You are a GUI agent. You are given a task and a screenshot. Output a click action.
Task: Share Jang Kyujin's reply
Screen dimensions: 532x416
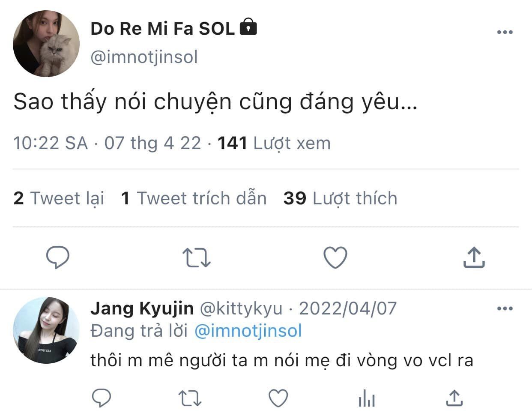(454, 398)
